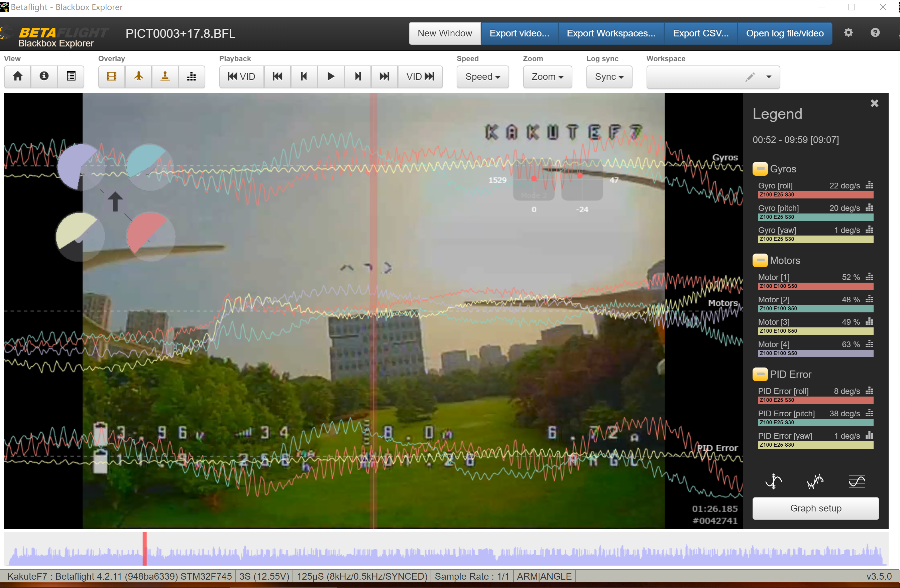The image size is (900, 588).
Task: Open the help question mark icon
Action: coord(875,33)
